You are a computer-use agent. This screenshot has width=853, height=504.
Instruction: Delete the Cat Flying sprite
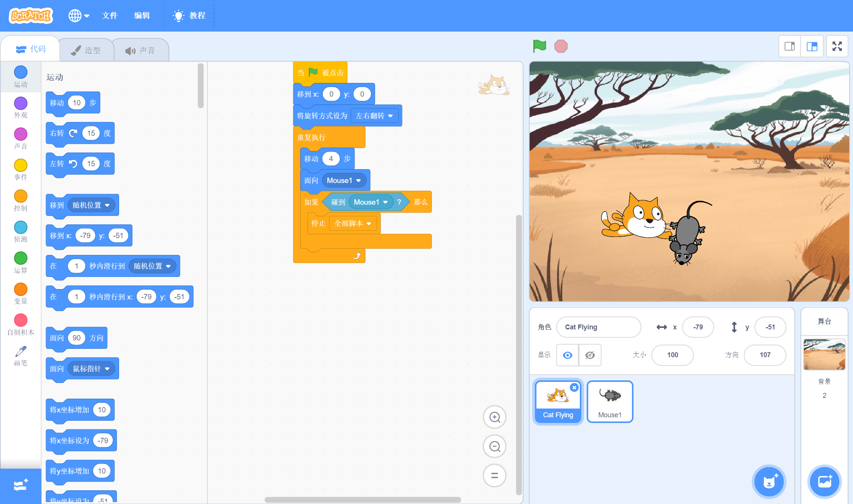pos(574,388)
